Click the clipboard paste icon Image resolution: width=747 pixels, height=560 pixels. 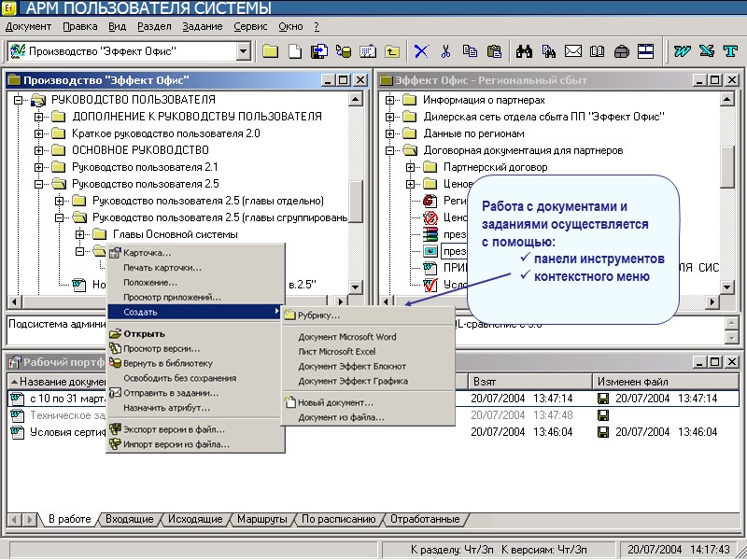495,51
